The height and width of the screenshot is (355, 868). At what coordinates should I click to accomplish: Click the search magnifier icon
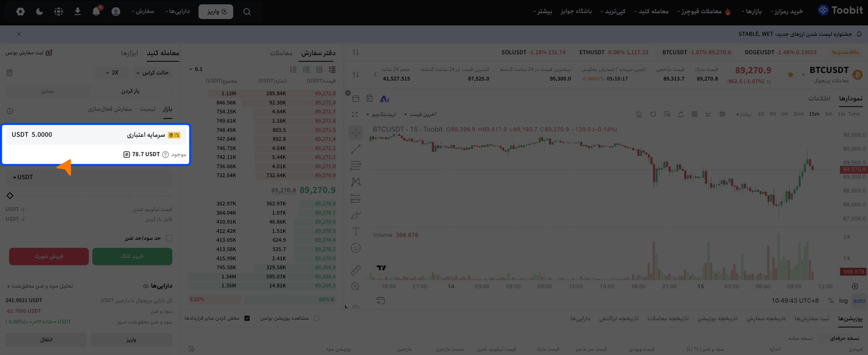[247, 12]
